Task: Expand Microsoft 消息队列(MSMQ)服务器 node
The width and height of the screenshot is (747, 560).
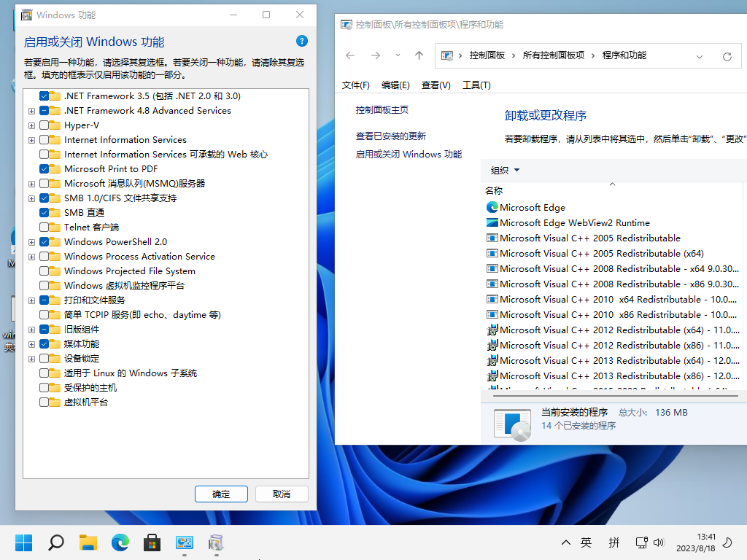Action: [31, 184]
